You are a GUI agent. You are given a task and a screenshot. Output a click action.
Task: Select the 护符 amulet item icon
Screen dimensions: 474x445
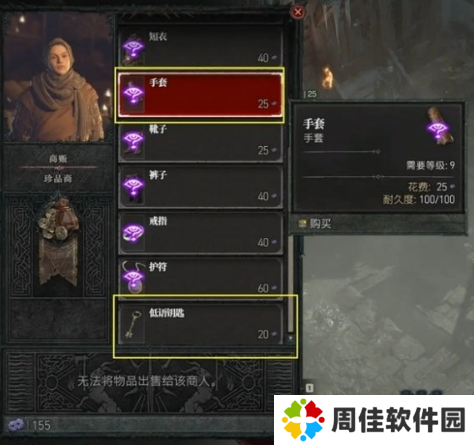coord(133,278)
